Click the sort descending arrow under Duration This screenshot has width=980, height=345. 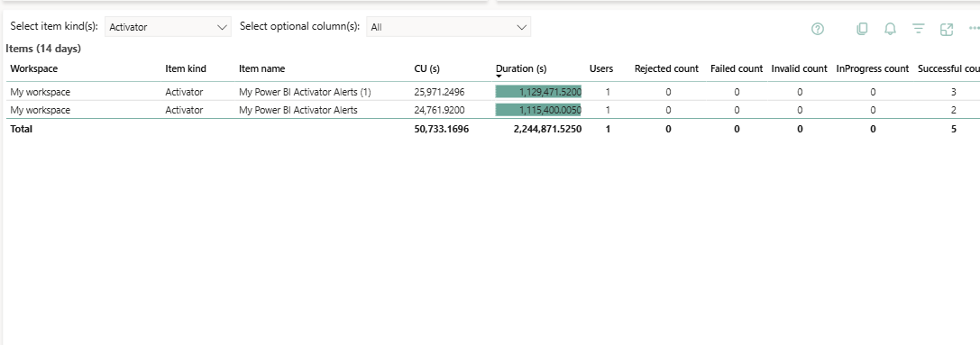[x=499, y=77]
